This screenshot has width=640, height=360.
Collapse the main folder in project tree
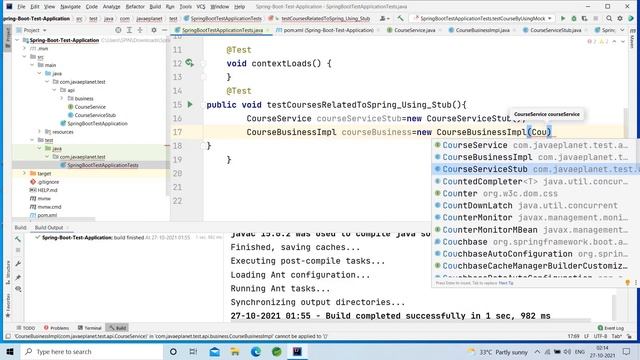pyautogui.click(x=32, y=65)
